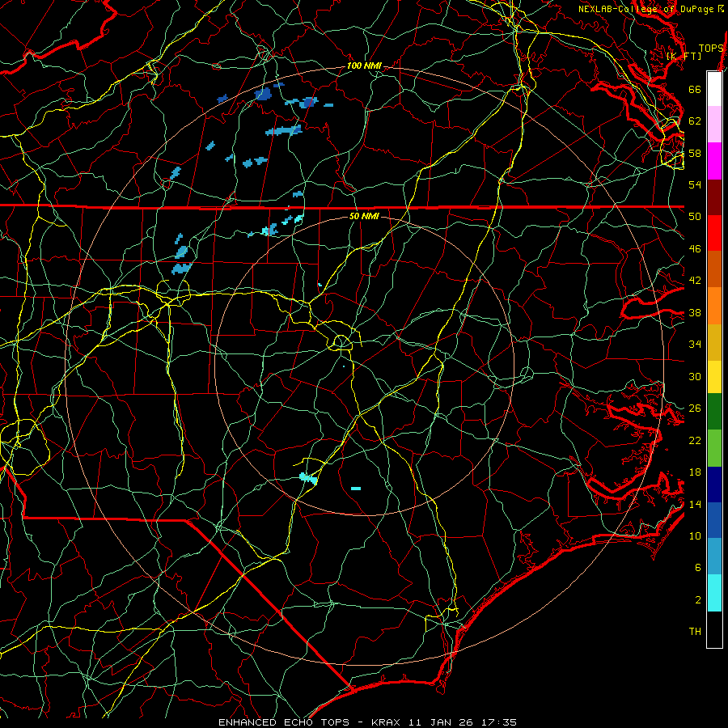The height and width of the screenshot is (728, 728).
Task: Select the dark green legend swatch
Action: click(x=714, y=412)
